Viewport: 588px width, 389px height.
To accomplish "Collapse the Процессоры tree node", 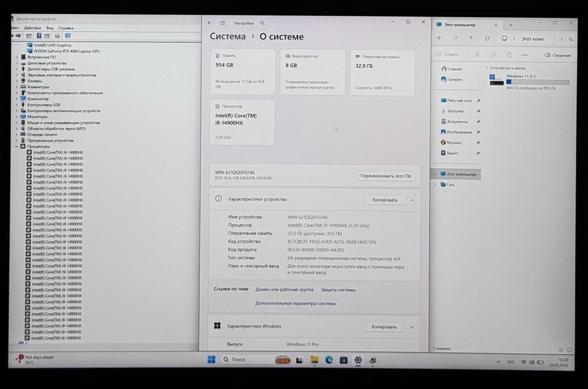I will (x=16, y=147).
